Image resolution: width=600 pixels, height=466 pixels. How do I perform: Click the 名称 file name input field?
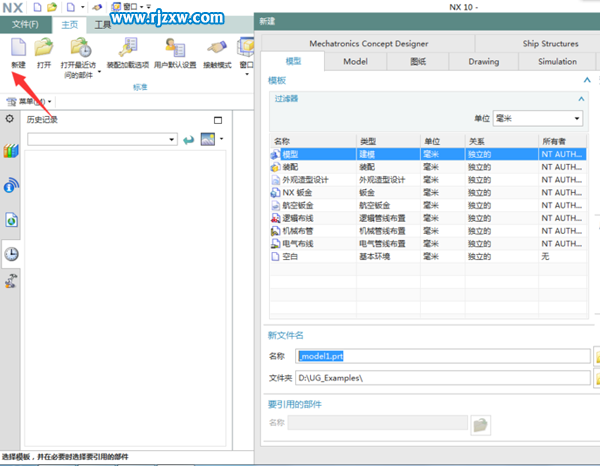[x=443, y=356]
